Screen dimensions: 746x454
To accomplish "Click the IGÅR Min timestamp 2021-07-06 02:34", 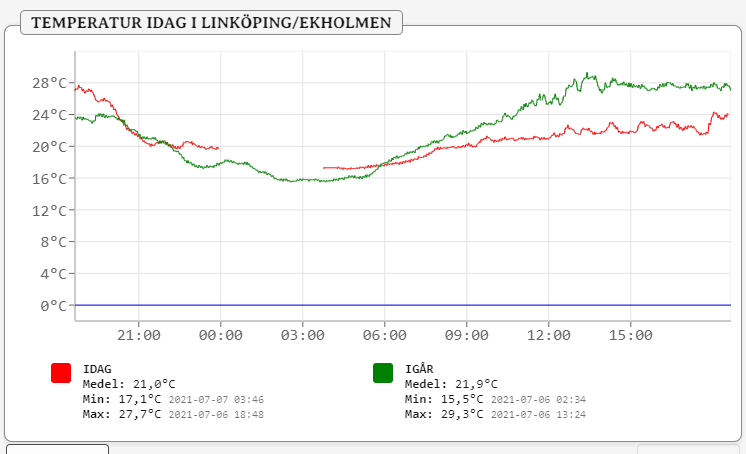I will click(x=538, y=399).
